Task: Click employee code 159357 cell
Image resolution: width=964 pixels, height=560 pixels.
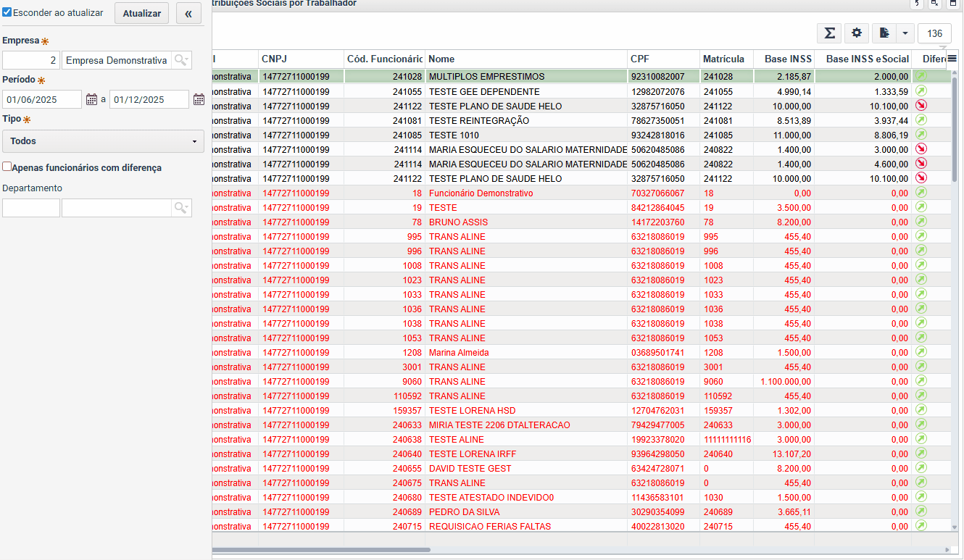Action: click(384, 410)
